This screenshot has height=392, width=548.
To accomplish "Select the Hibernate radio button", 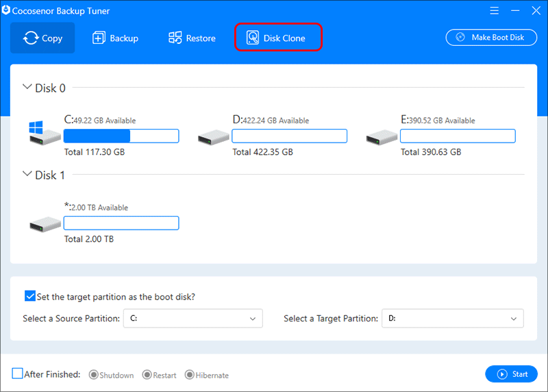I will [190, 375].
